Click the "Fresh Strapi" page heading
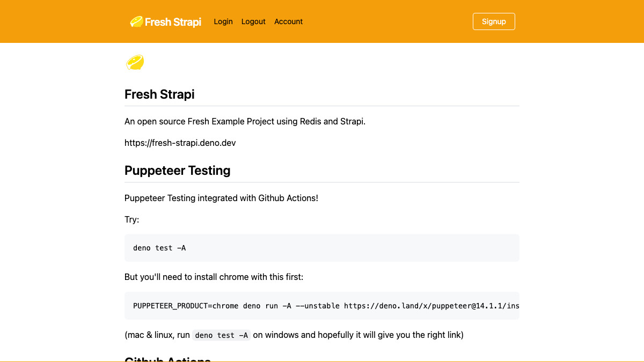644x362 pixels. pyautogui.click(x=159, y=94)
